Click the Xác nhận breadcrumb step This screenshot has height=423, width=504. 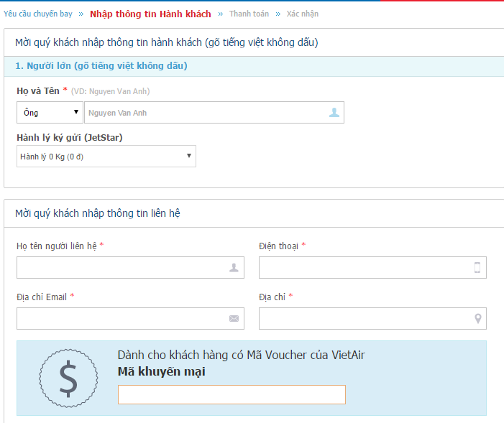(x=302, y=14)
